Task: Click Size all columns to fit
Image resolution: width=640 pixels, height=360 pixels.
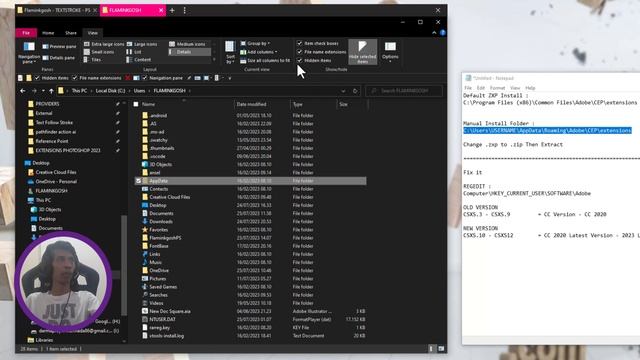Action: click(265, 60)
